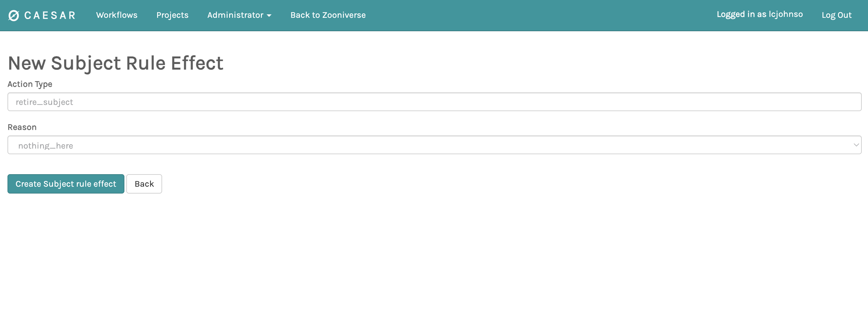
Task: Go to the Projects page
Action: coord(172,15)
